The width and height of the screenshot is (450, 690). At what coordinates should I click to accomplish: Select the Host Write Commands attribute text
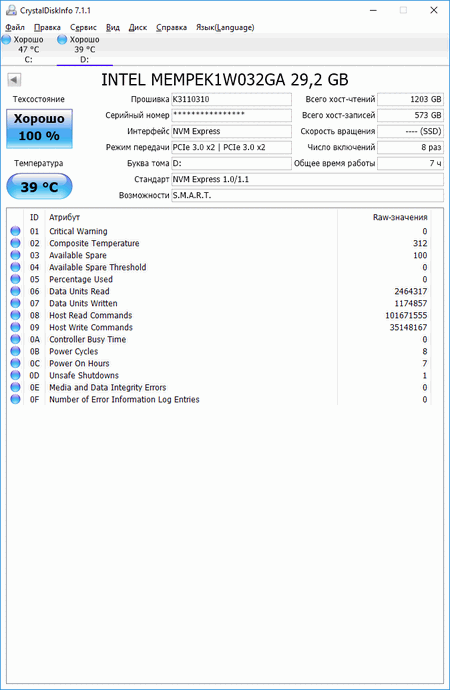(x=91, y=327)
